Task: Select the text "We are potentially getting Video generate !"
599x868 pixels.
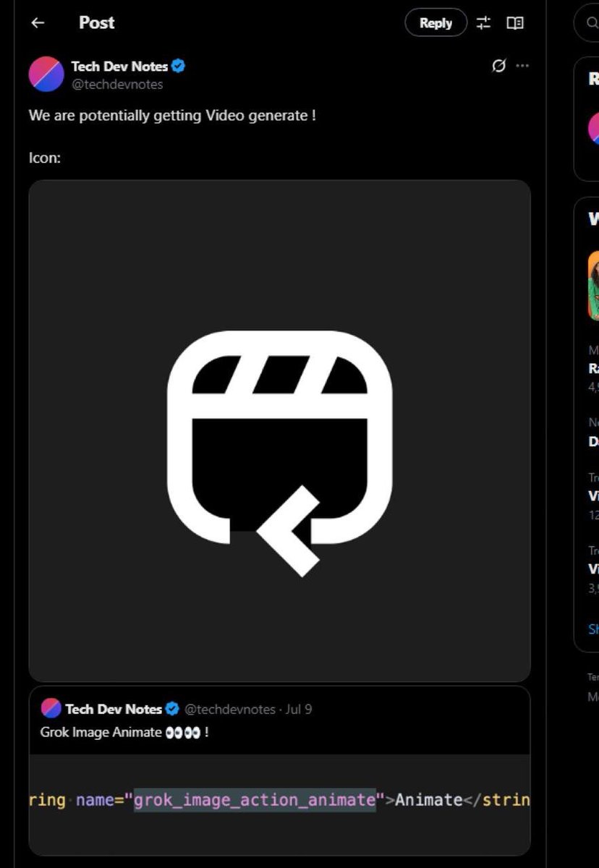Action: [172, 116]
